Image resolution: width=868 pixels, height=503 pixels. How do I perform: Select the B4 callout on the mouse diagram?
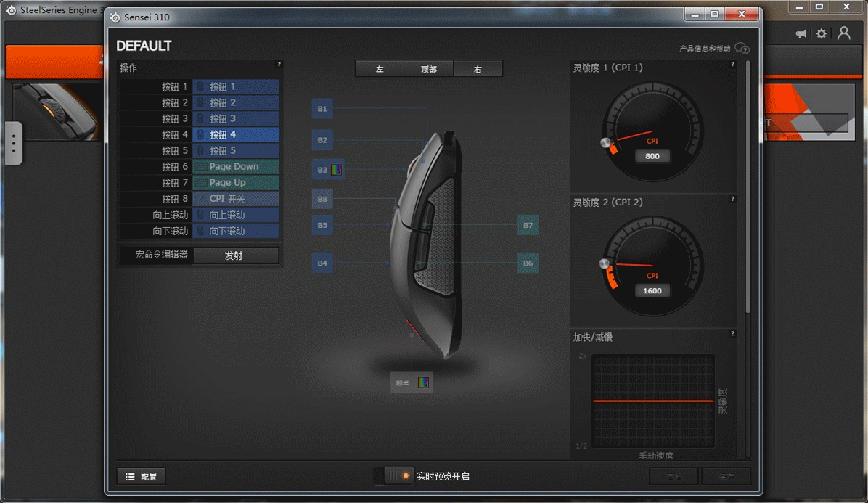[322, 263]
